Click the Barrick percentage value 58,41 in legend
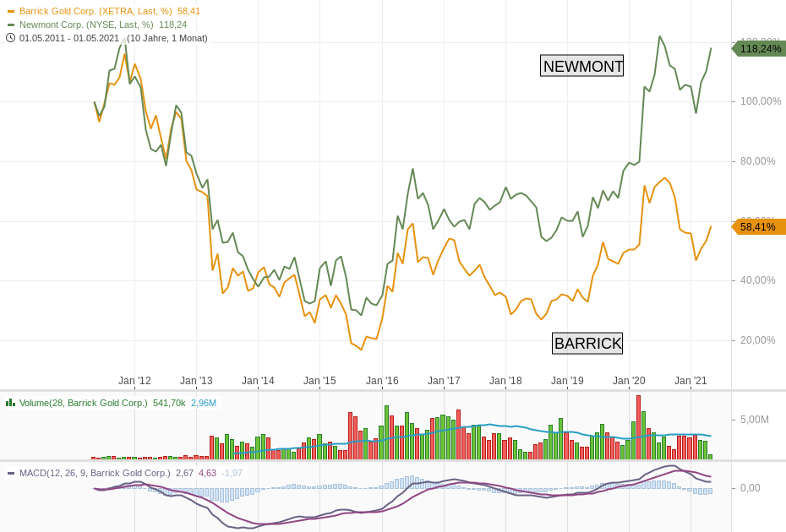The image size is (786, 532). 189,11
